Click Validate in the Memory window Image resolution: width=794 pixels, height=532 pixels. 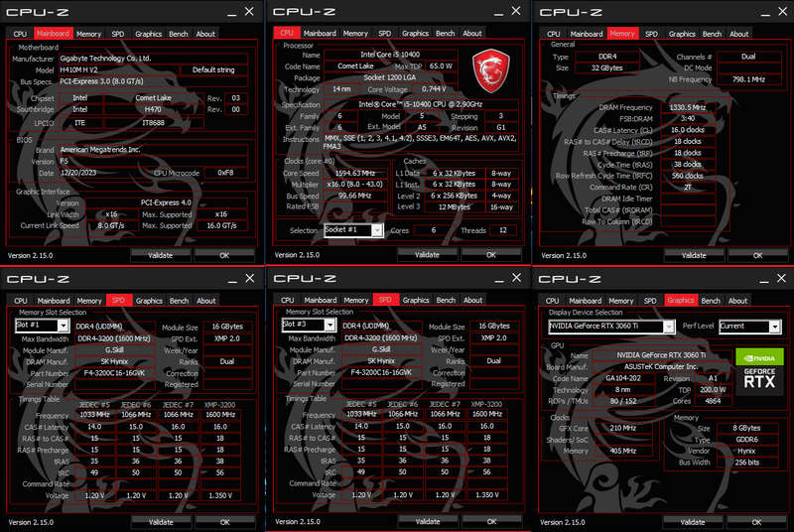tap(694, 256)
